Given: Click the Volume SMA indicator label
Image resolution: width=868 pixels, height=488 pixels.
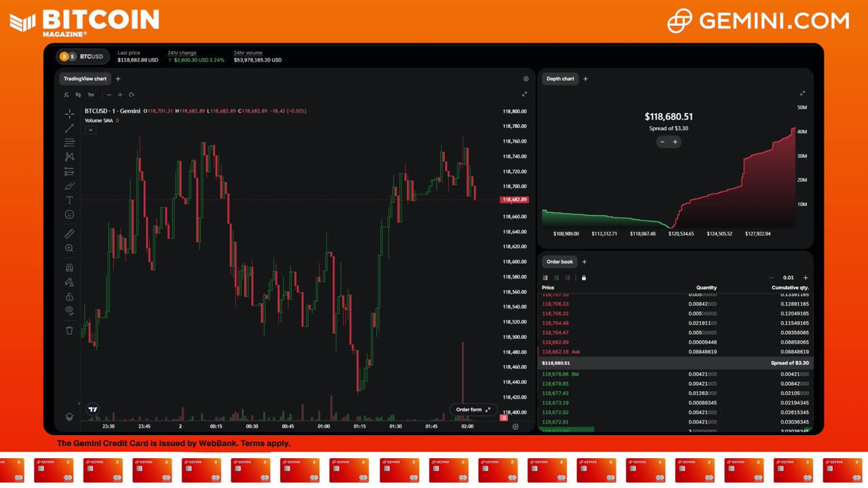Looking at the screenshot, I should point(99,121).
